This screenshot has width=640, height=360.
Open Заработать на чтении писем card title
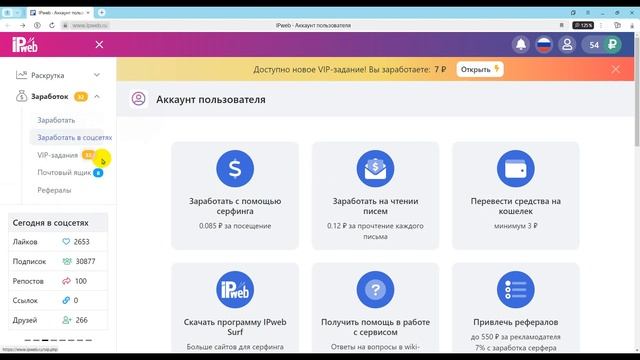[375, 206]
